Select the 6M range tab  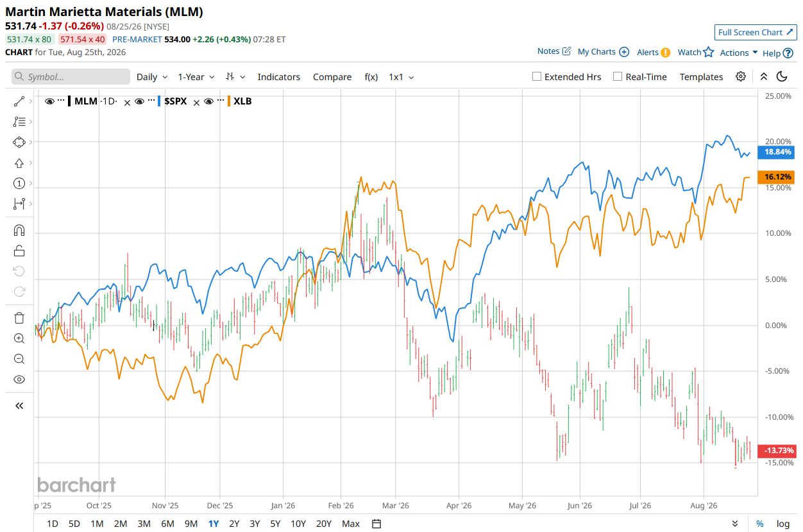(167, 524)
